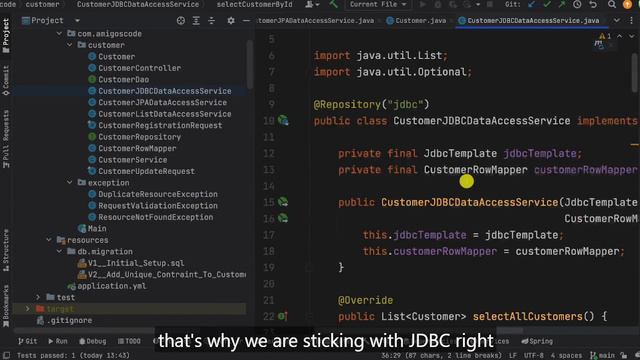Open Search Everywhere magnifier
The width and height of the screenshot is (640, 360).
point(611,4)
